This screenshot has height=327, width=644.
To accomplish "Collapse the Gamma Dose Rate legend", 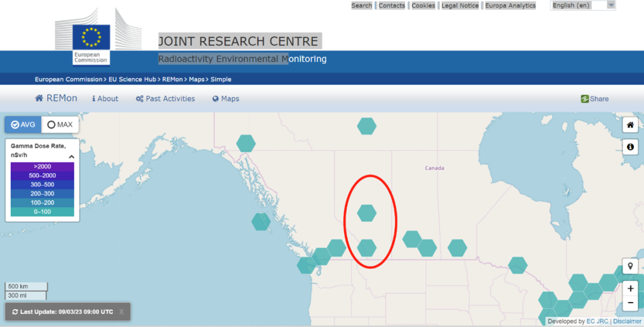I will 72,157.
